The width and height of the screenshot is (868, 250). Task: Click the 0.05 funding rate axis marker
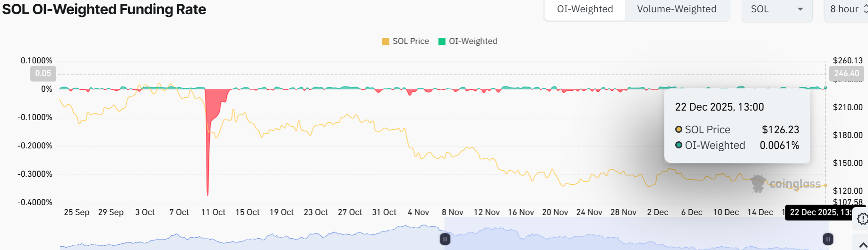point(43,73)
